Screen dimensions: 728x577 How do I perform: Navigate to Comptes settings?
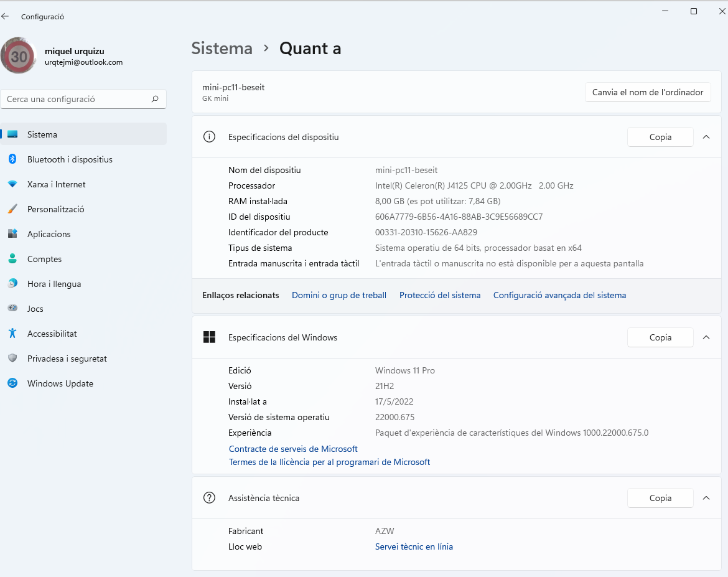[83, 259]
